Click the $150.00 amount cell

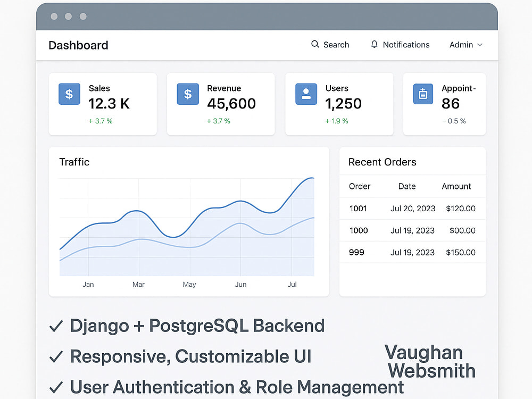click(461, 252)
